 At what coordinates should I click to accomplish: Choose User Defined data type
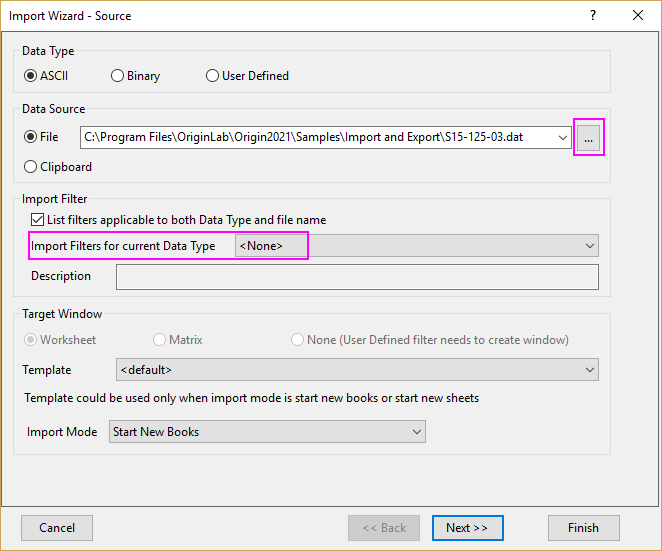click(212, 76)
